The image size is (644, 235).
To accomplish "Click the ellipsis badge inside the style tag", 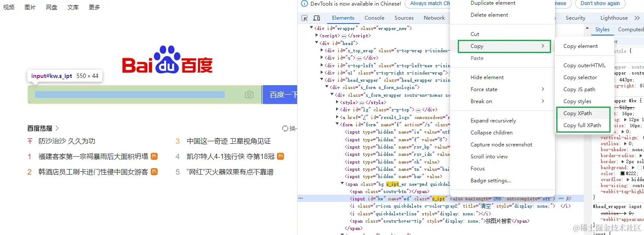I will [362, 103].
